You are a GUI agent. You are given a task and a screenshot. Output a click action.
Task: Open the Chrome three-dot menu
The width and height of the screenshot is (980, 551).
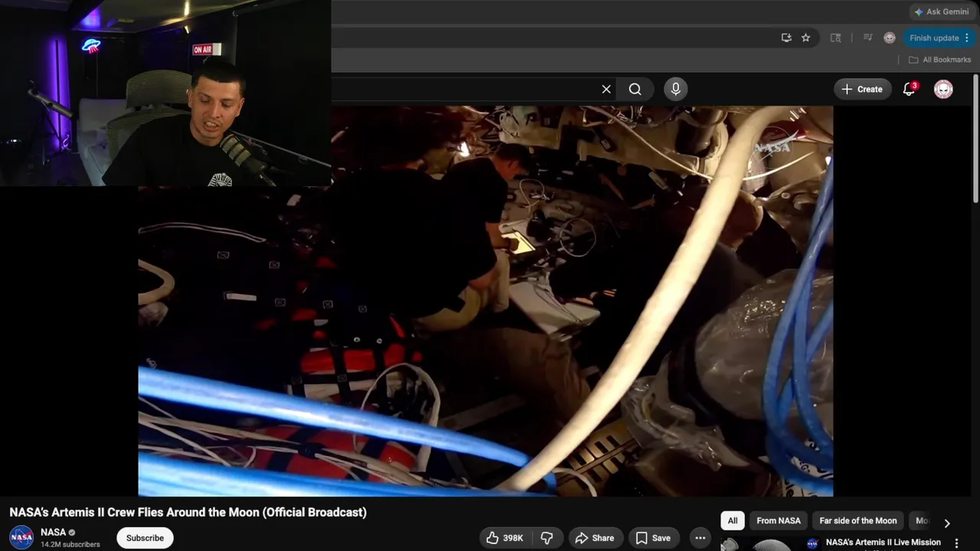point(967,37)
